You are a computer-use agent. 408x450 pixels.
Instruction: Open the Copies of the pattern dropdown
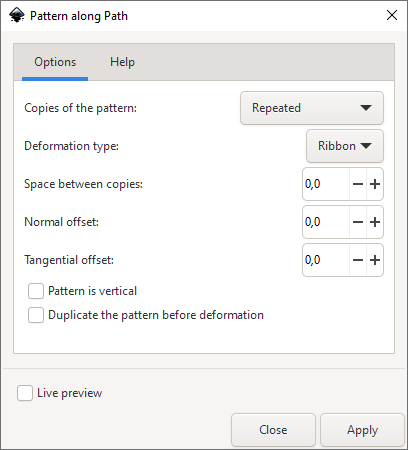(x=312, y=108)
